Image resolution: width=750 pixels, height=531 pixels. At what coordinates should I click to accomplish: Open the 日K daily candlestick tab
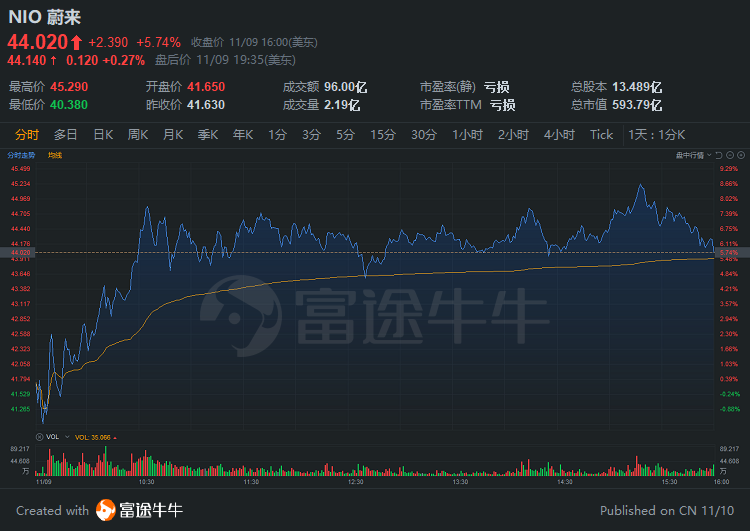click(x=103, y=135)
